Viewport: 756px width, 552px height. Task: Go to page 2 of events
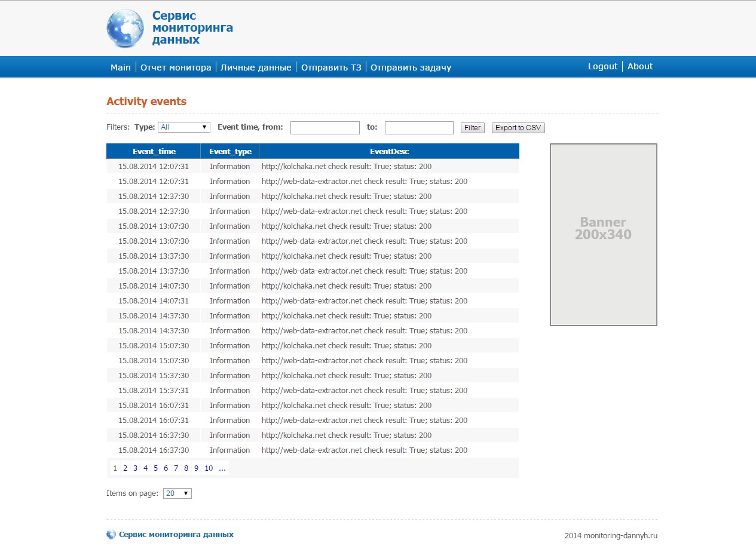coord(126,468)
